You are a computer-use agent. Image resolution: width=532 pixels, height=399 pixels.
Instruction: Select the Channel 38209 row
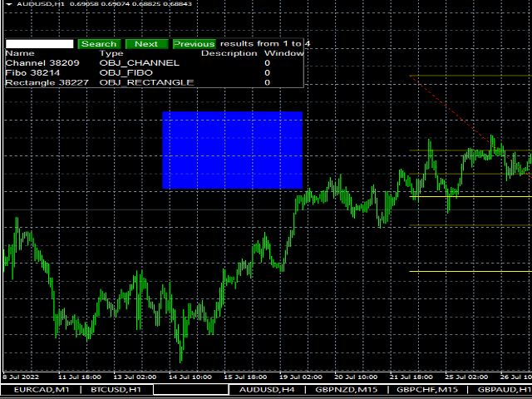[x=155, y=63]
